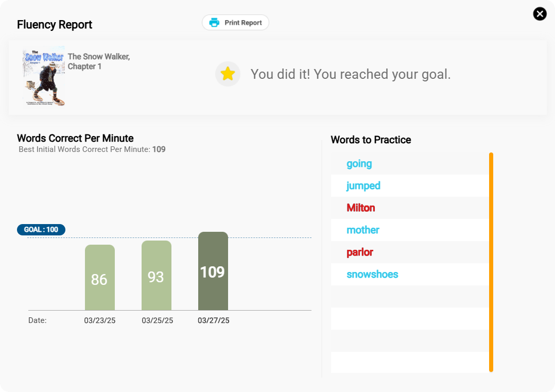Screen dimensions: 555x392
Task: Click the gold star goal icon
Action: point(228,74)
